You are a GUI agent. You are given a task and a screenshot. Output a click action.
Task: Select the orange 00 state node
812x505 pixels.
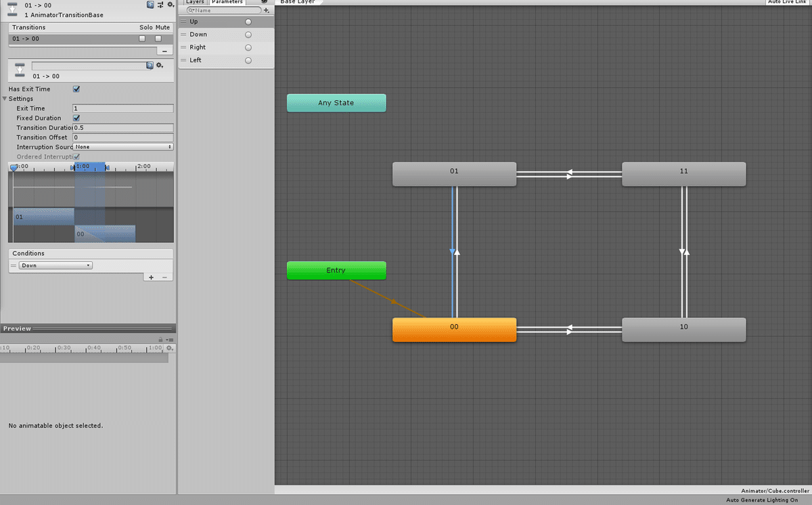[454, 330]
